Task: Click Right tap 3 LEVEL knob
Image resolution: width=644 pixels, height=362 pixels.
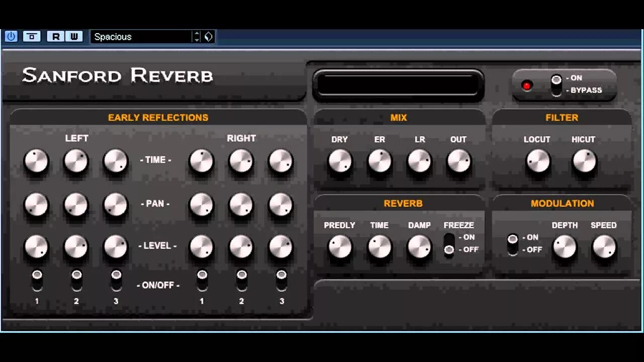Action: [281, 247]
